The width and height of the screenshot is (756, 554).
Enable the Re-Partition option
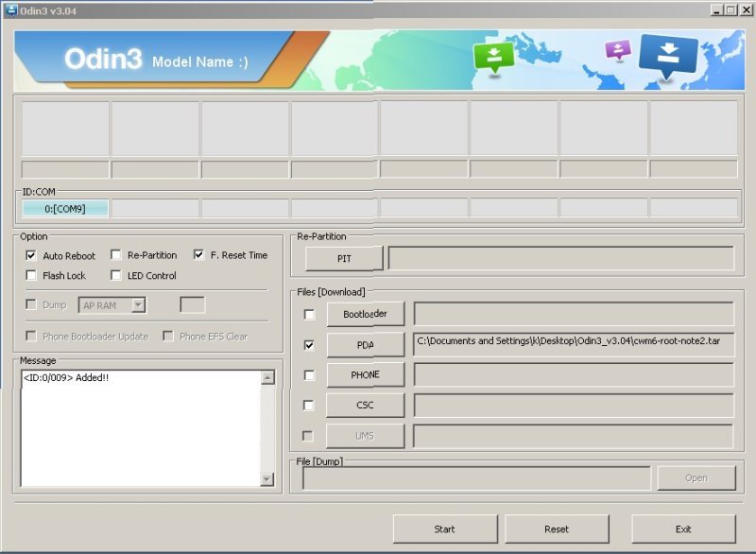point(115,255)
